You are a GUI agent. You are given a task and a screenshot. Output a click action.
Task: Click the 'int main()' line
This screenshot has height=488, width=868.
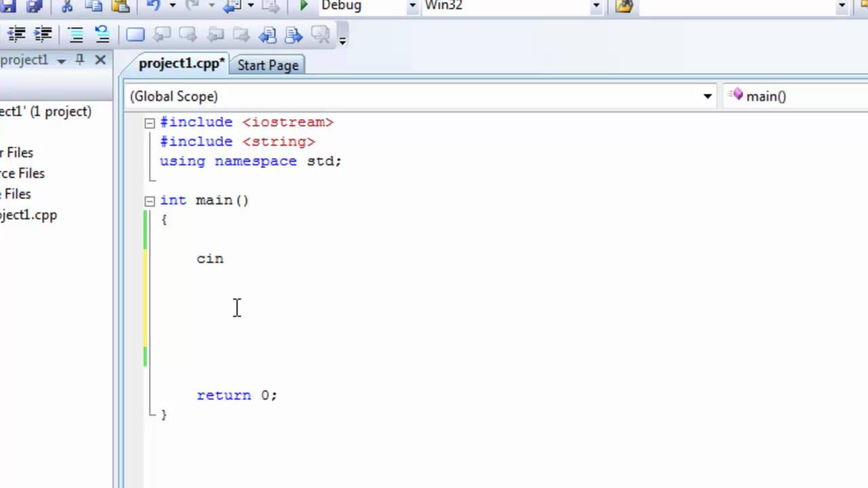tap(204, 201)
